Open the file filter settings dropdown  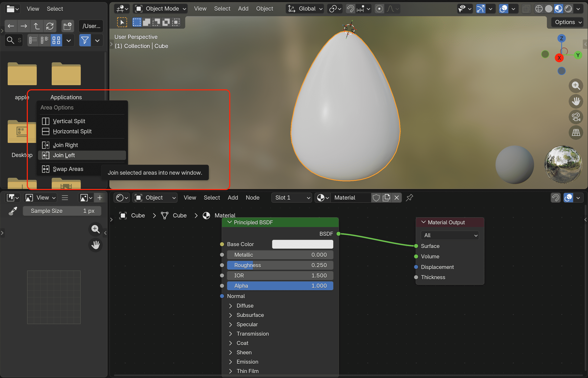97,40
